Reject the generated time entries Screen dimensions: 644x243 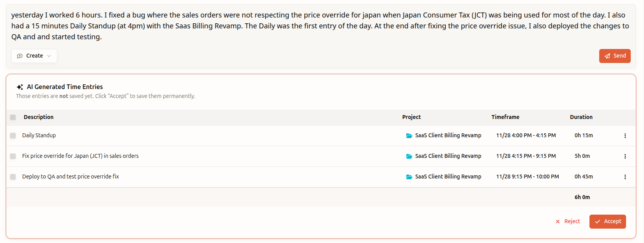point(568,222)
